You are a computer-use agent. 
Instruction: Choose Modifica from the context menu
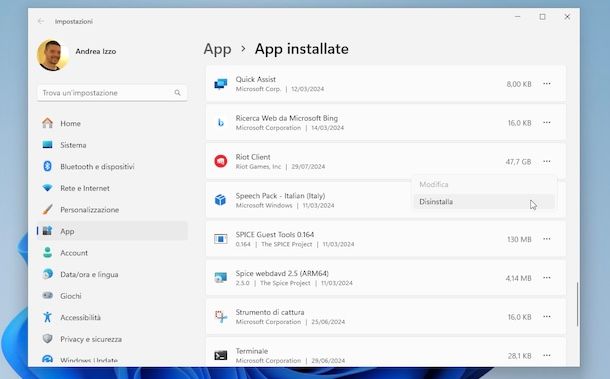pyautogui.click(x=484, y=184)
